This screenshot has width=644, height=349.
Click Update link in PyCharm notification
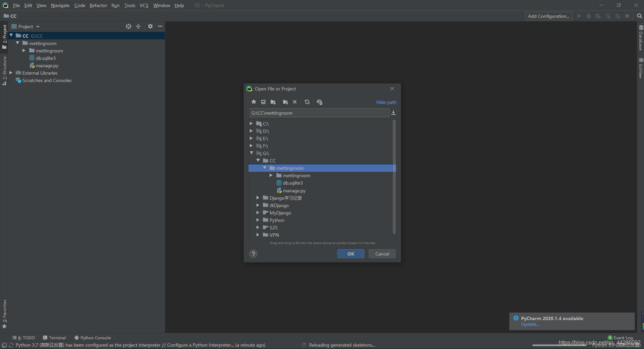(530, 324)
